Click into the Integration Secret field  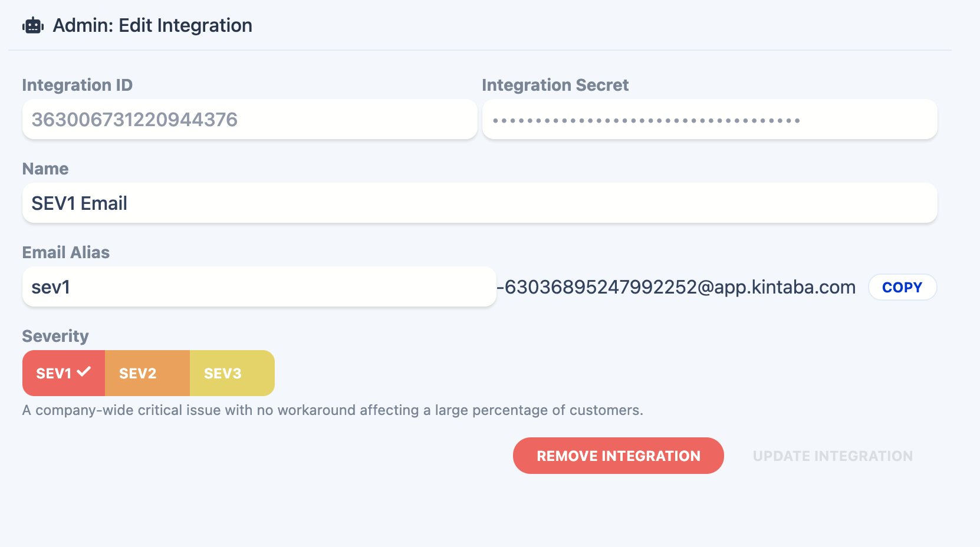(x=709, y=120)
